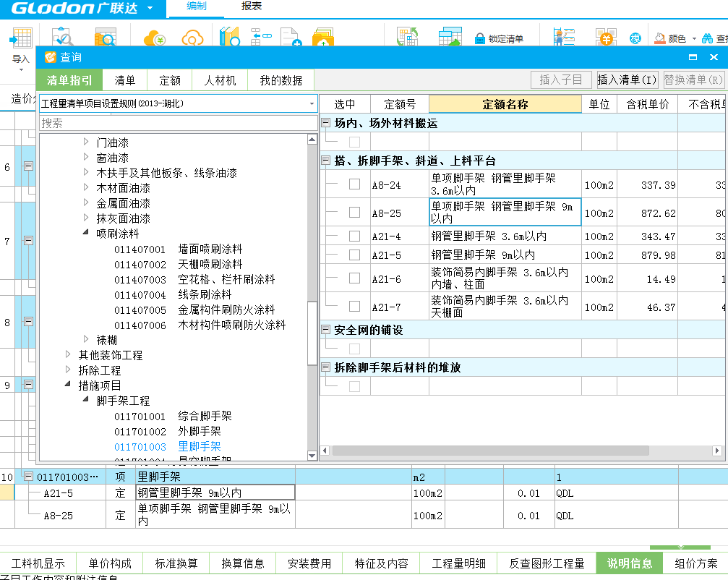Open the Glodon application menu arrow
This screenshot has height=580, width=728.
click(x=150, y=8)
